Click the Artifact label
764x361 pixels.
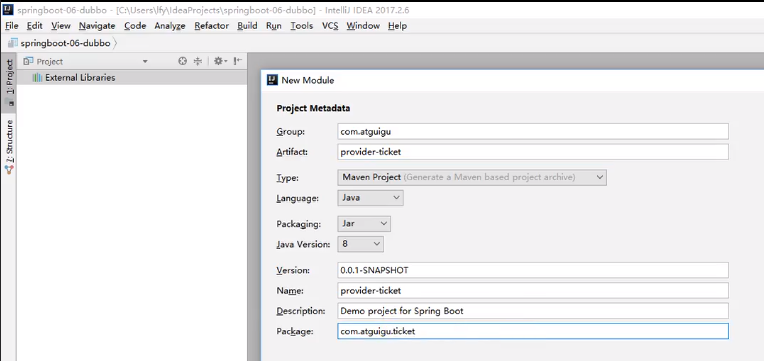click(x=292, y=152)
